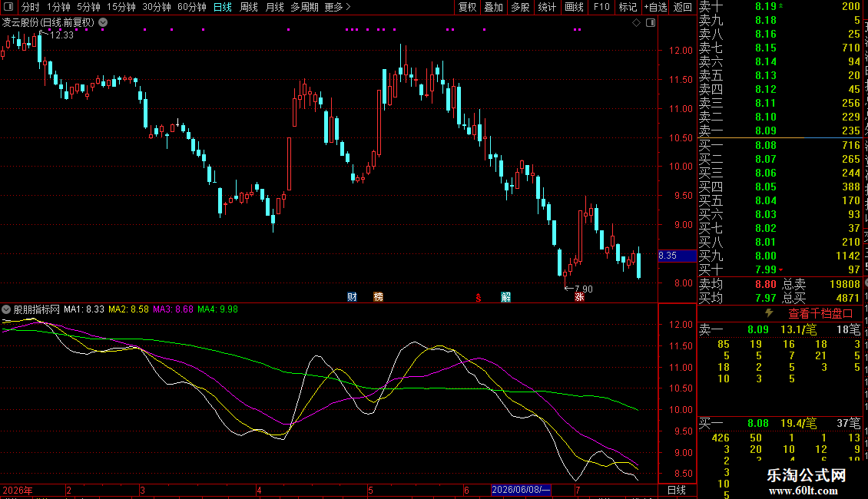The width and height of the screenshot is (868, 499).
Task: Click the 标记 mark button
Action: point(628,7)
